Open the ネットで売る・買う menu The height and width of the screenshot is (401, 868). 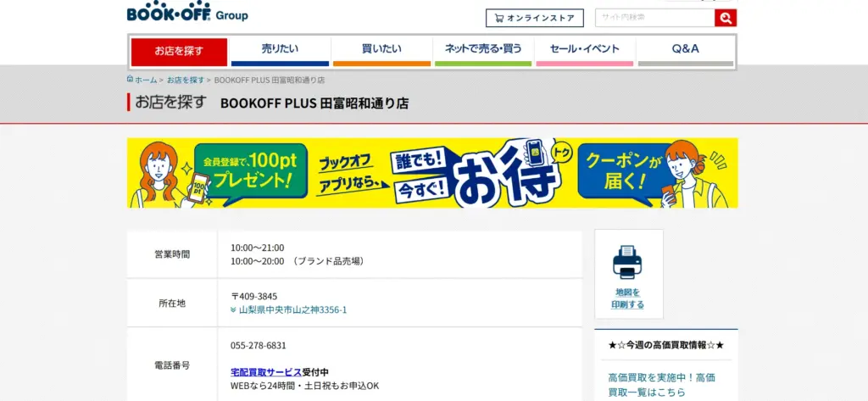pos(482,50)
